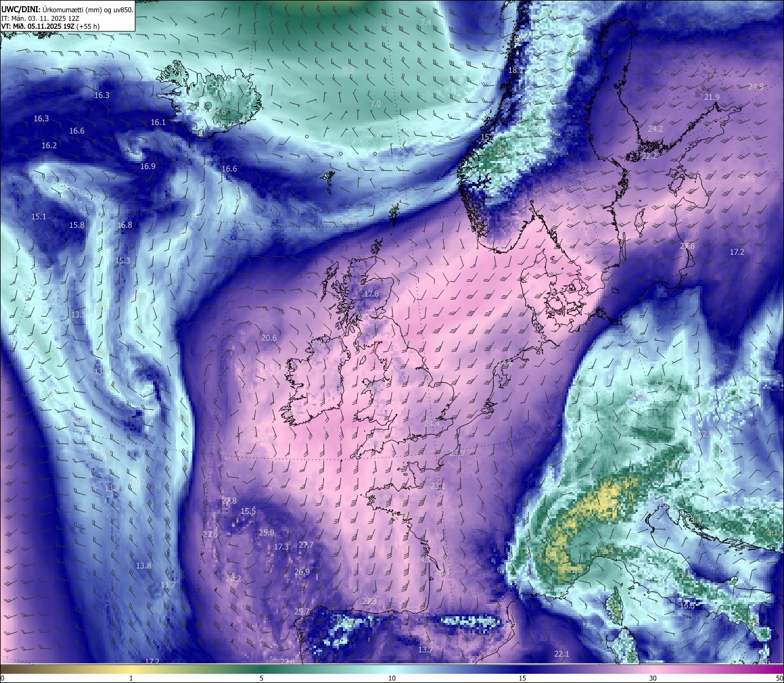Click the 22.1 value in the Mediterranean
The height and width of the screenshot is (683, 784).
point(562,654)
